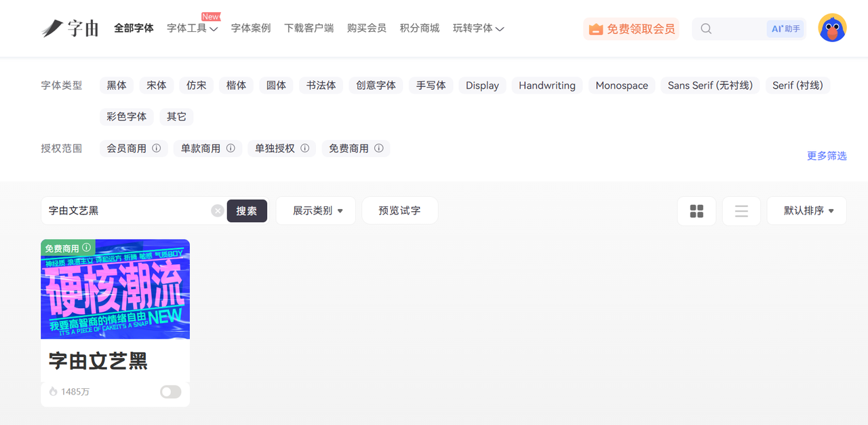Open 字由文艺黑 preview thumbnail

click(115, 289)
